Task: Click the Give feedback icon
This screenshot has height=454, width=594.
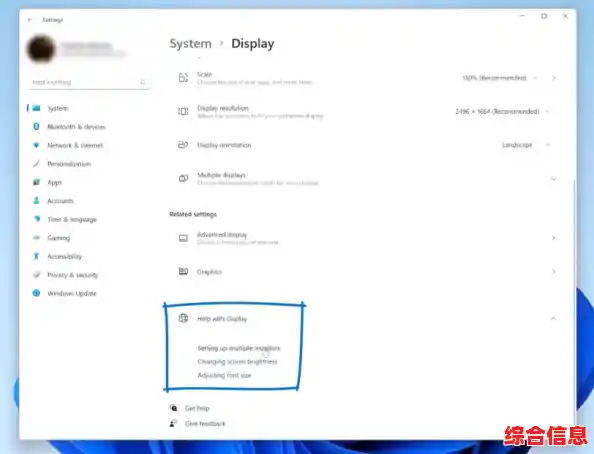Action: 173,423
